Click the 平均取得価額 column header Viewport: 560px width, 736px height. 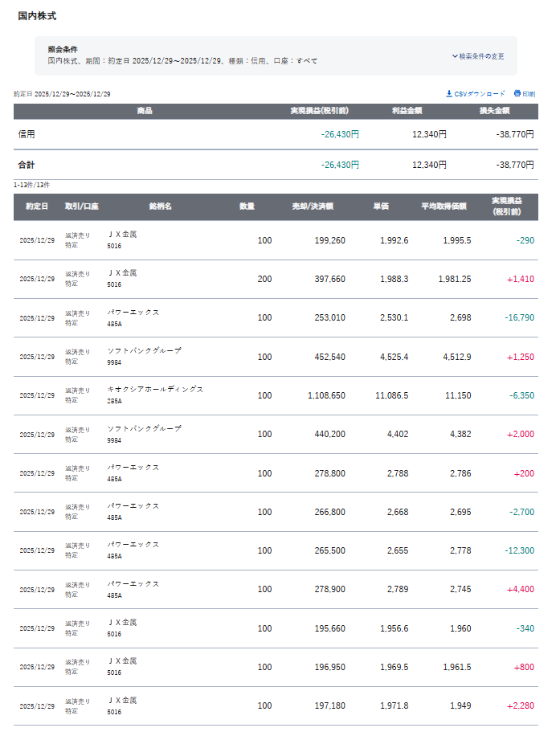tap(444, 206)
